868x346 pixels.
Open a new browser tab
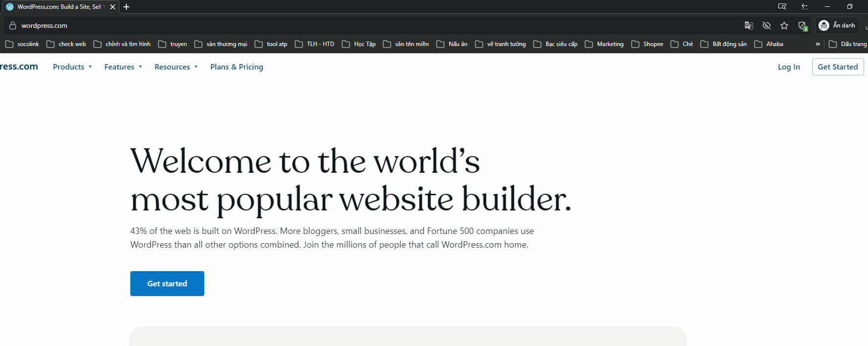coord(126,7)
